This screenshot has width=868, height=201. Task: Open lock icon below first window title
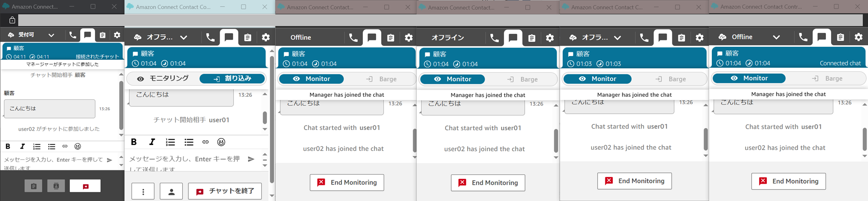[12, 20]
